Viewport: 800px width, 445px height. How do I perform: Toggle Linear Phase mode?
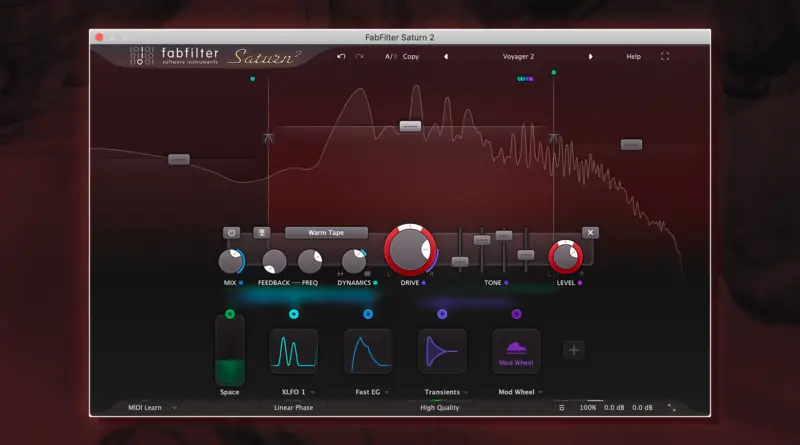click(x=293, y=408)
